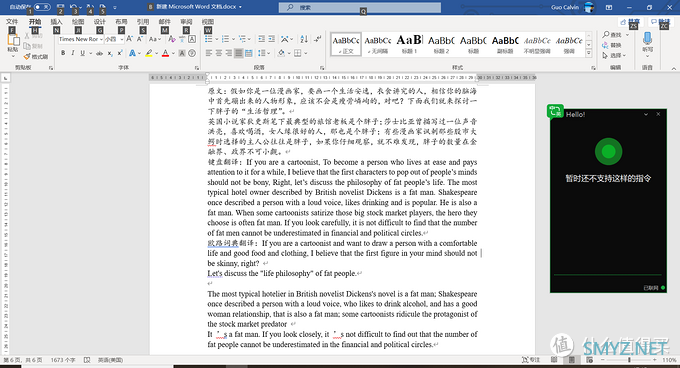Toggle superscript formatting
This screenshot has width=680, height=368.
coord(120,53)
